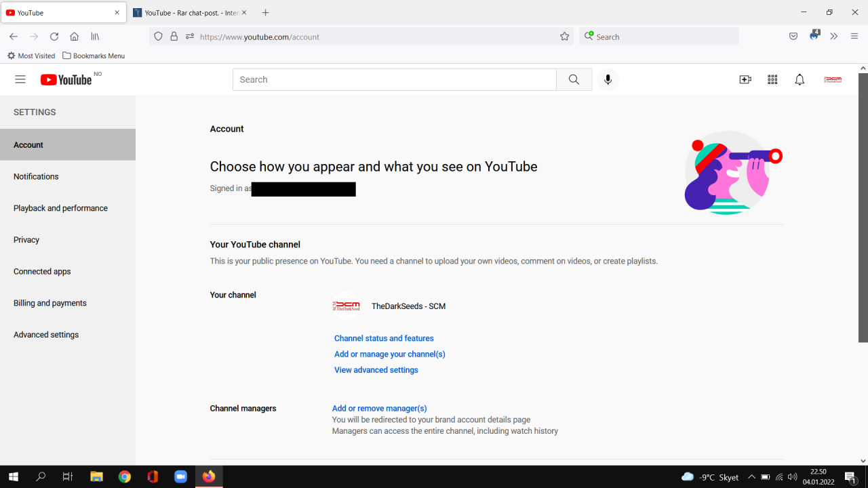Open the Bookmarks Menu folder
The height and width of the screenshot is (488, 868).
pos(94,56)
